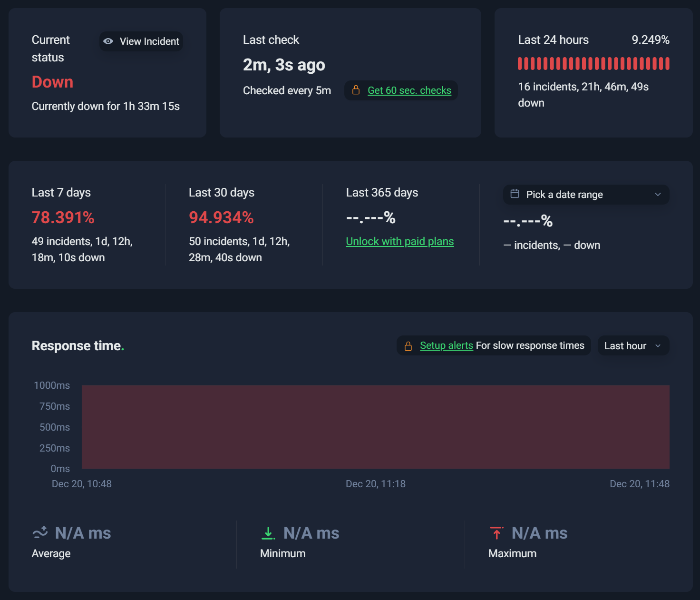Click the eye icon in View Incident
Screen dimensions: 700x600
point(108,41)
